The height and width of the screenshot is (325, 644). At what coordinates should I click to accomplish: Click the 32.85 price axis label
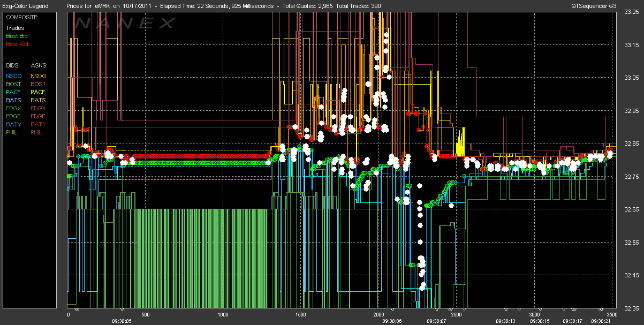[631, 143]
